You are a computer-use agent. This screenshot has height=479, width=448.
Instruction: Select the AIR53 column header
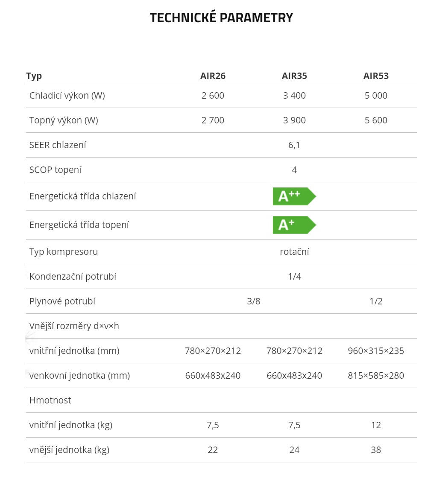pos(376,76)
